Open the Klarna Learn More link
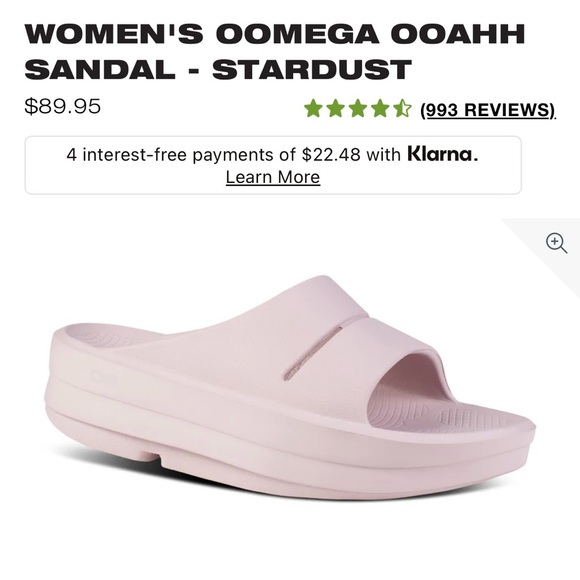580x580 pixels. [273, 177]
